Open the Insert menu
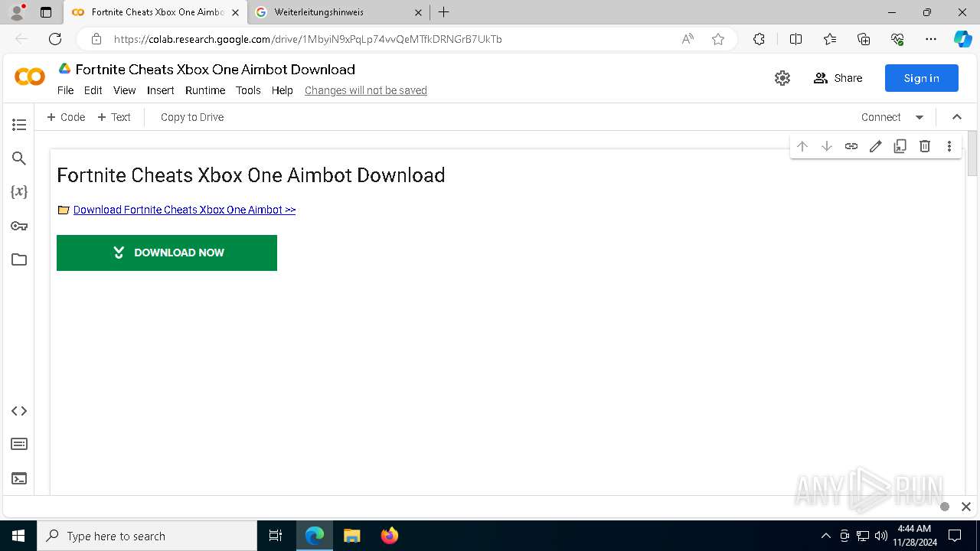This screenshot has width=980, height=551. pos(161,90)
